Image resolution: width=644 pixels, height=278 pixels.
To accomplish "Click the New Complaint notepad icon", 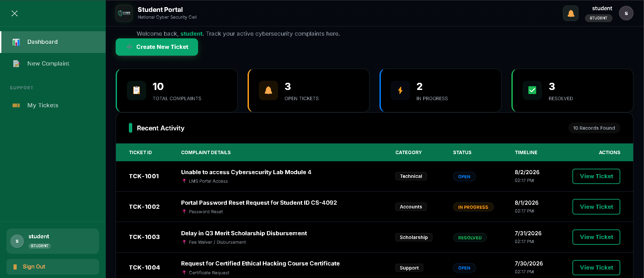I will (x=16, y=63).
